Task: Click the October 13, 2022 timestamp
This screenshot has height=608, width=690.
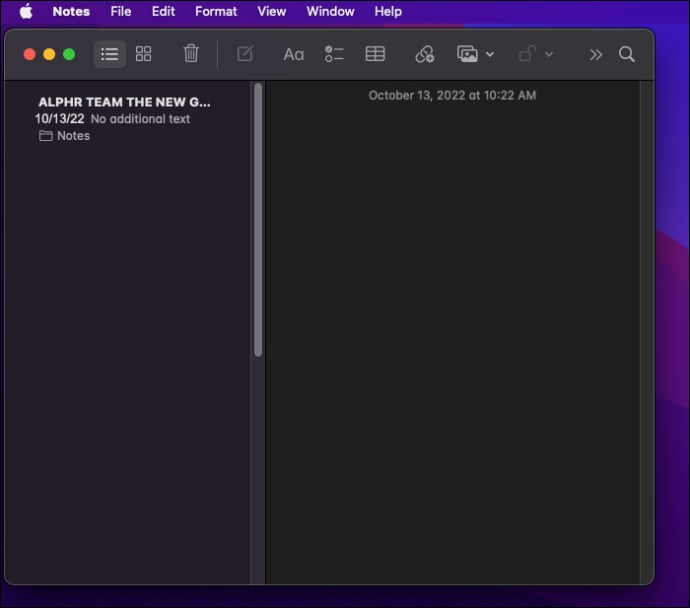Action: [452, 95]
